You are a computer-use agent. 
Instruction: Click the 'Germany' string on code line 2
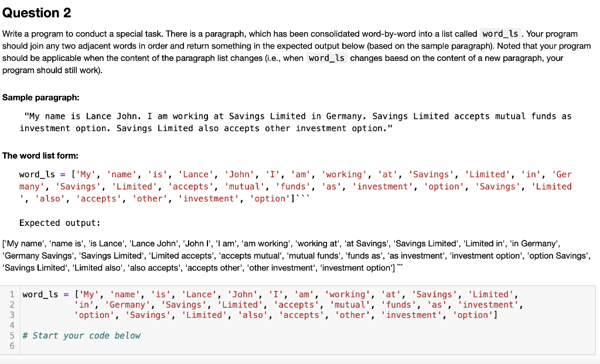127,305
